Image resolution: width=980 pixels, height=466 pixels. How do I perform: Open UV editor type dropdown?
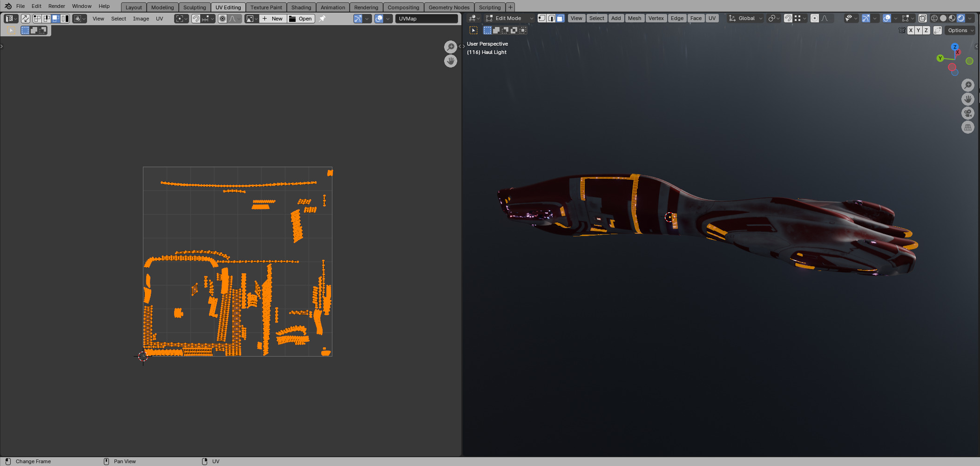(11, 19)
